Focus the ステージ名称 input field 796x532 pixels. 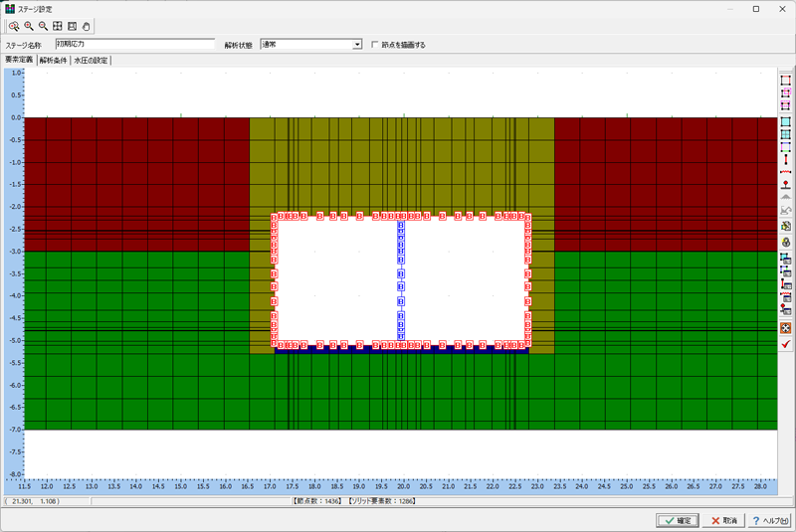(x=135, y=44)
